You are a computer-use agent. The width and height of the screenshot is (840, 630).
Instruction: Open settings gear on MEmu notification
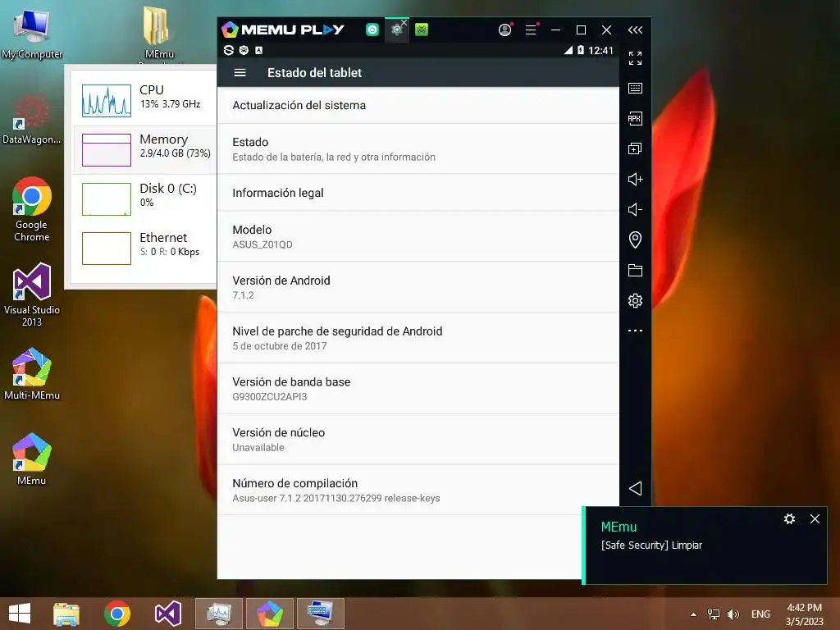pyautogui.click(x=789, y=518)
